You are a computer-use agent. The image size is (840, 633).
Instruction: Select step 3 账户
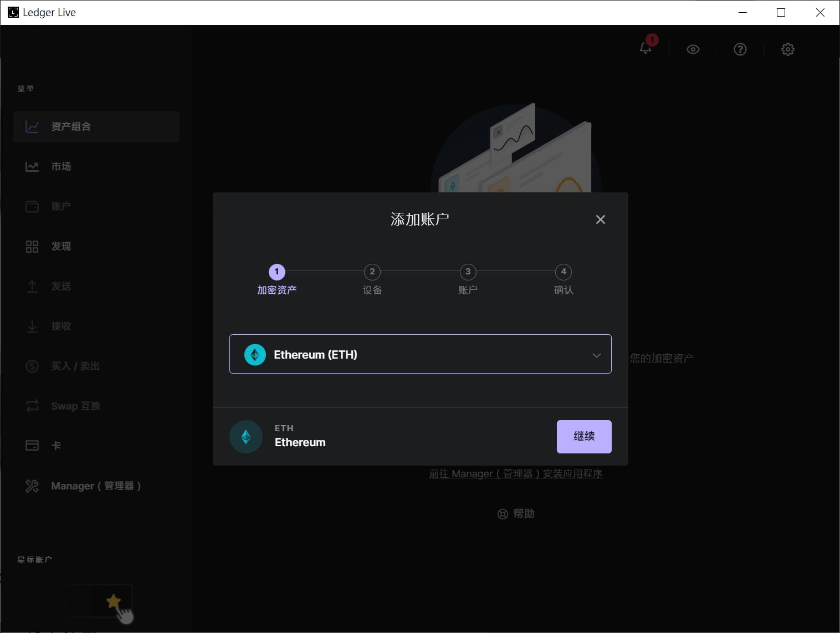(468, 280)
